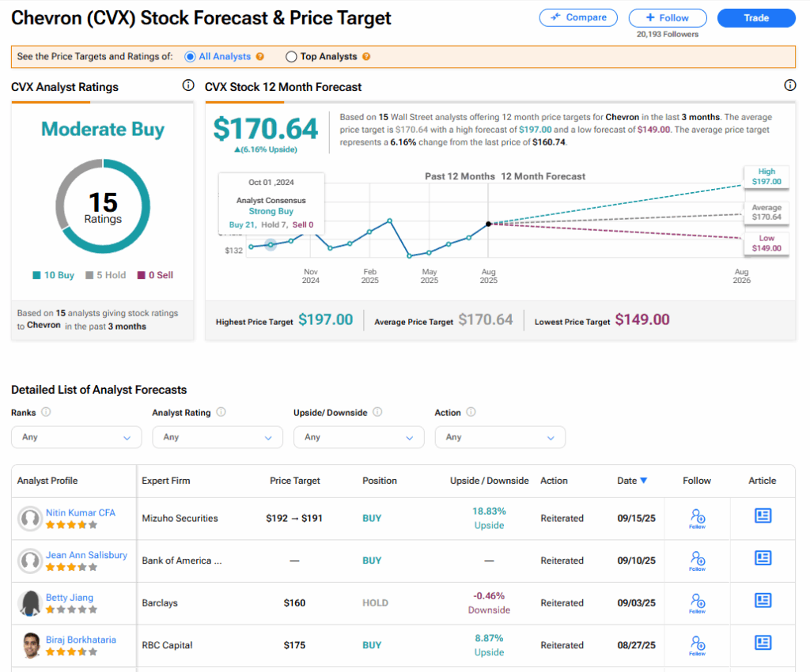Click the Analyst Rating info icon
This screenshot has height=672, width=810.
point(221,412)
